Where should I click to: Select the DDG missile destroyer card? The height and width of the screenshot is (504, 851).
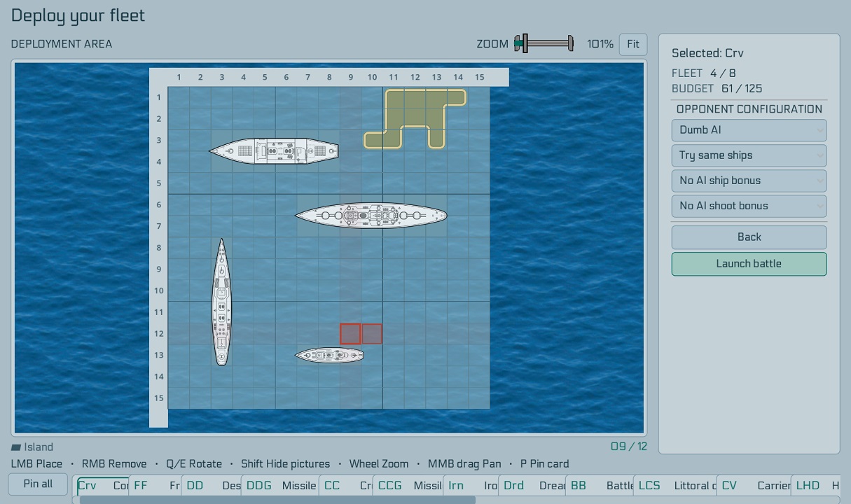[x=279, y=485]
